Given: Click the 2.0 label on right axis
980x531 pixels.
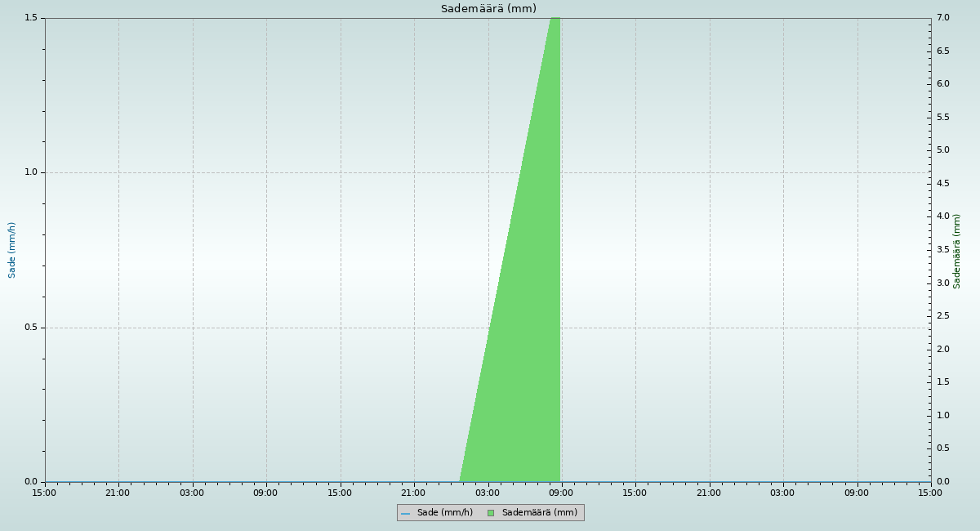Looking at the screenshot, I should 942,350.
